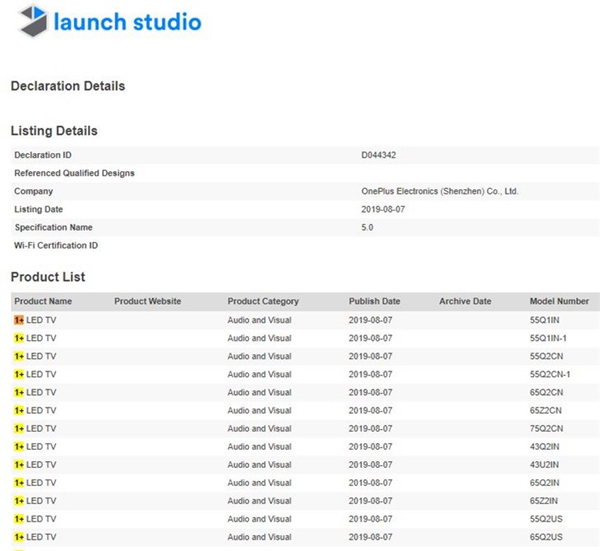This screenshot has height=551, width=600.
Task: Sort by the Product Name column header
Action: pyautogui.click(x=43, y=301)
